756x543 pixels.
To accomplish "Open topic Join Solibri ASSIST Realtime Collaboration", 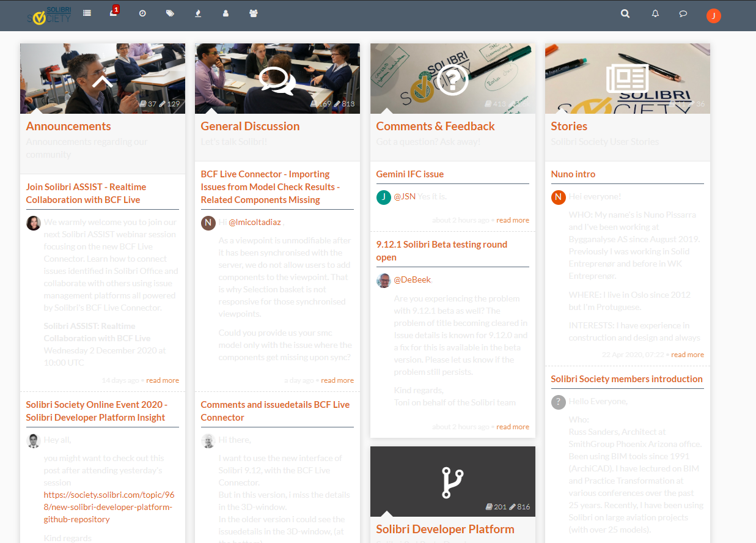I will (86, 193).
